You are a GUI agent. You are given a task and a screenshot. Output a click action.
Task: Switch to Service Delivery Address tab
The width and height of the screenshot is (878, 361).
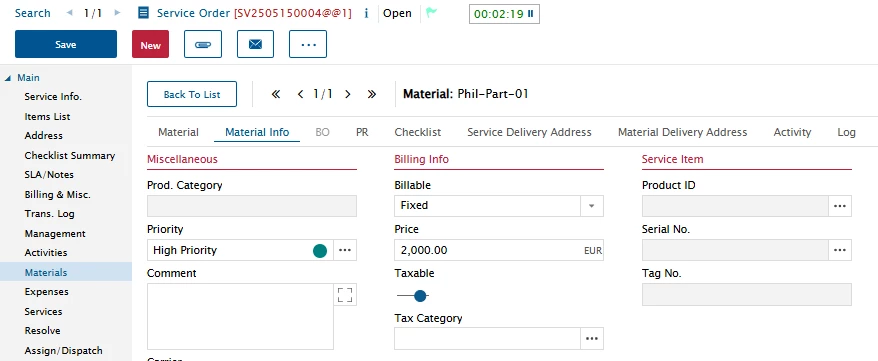click(529, 132)
